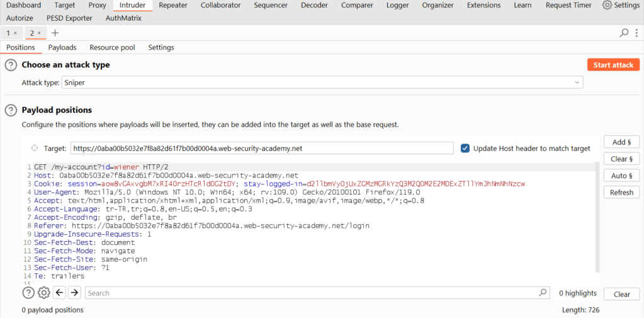Image resolution: width=644 pixels, height=318 pixels.
Task: Click the magnifier icon in the Intruder tab bar
Action: coord(624,33)
